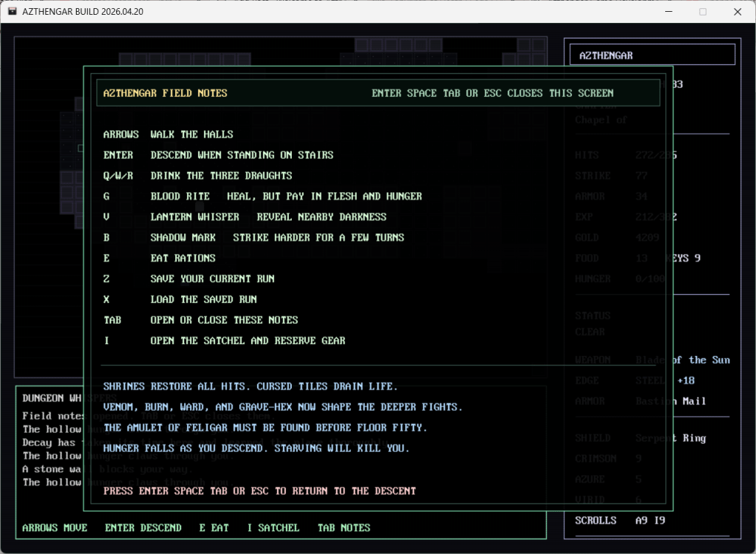Click the 'X Load the Saved Run' line
Screen dimensions: 756x554
180,300
